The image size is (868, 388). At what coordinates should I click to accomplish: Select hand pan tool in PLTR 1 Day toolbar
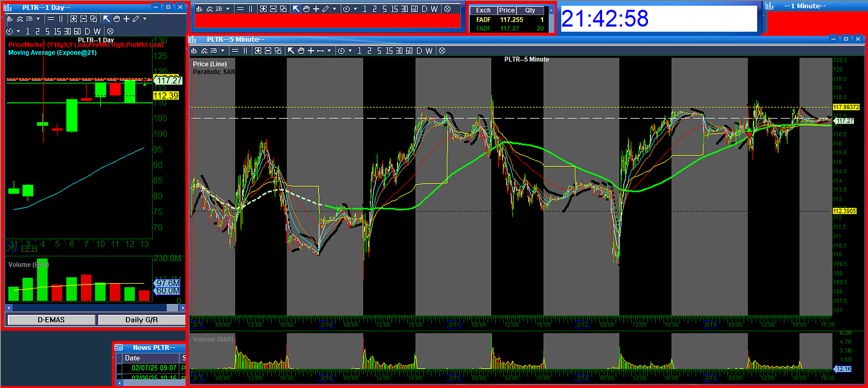(x=117, y=18)
